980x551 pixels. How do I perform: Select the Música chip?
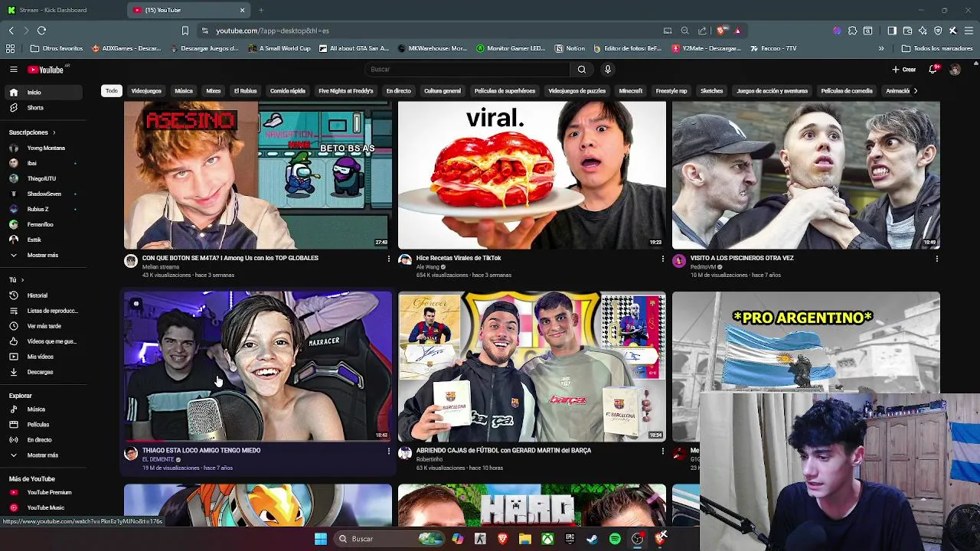pyautogui.click(x=184, y=91)
